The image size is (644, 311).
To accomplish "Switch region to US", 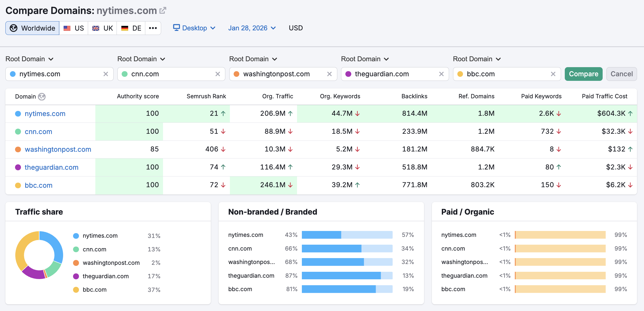I will point(74,28).
